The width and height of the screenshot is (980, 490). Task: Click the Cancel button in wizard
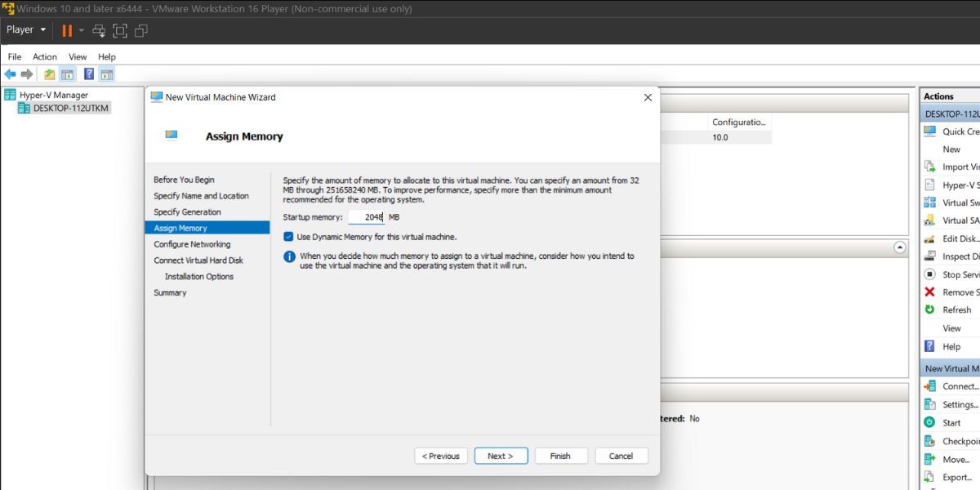click(x=621, y=456)
